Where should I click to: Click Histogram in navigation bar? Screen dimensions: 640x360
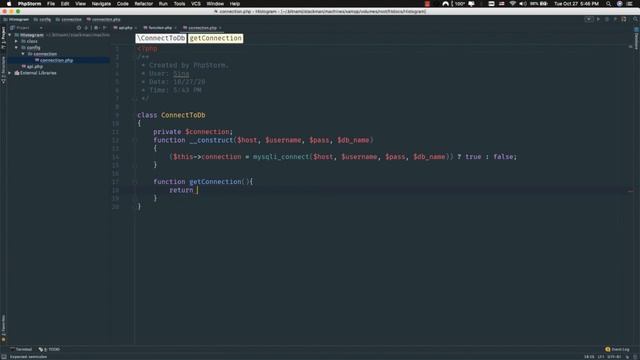tap(16, 19)
